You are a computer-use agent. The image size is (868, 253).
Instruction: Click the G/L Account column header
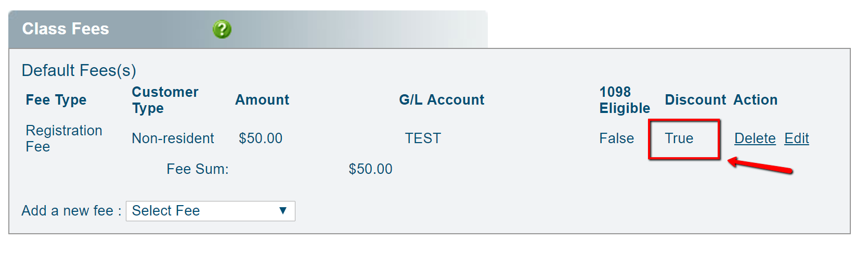click(x=442, y=100)
